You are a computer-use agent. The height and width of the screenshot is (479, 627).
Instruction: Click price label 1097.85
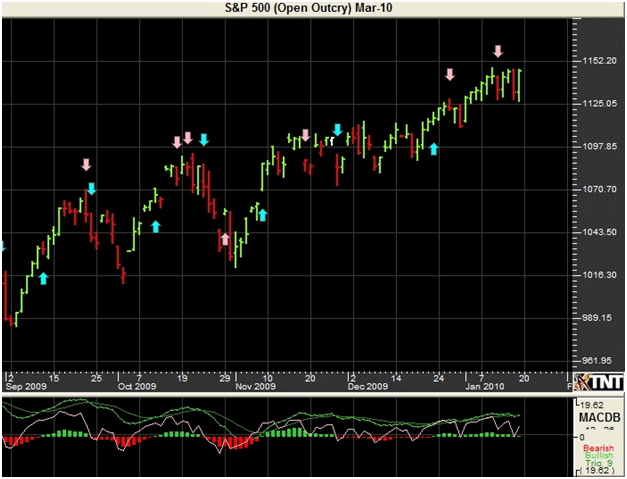click(x=600, y=146)
